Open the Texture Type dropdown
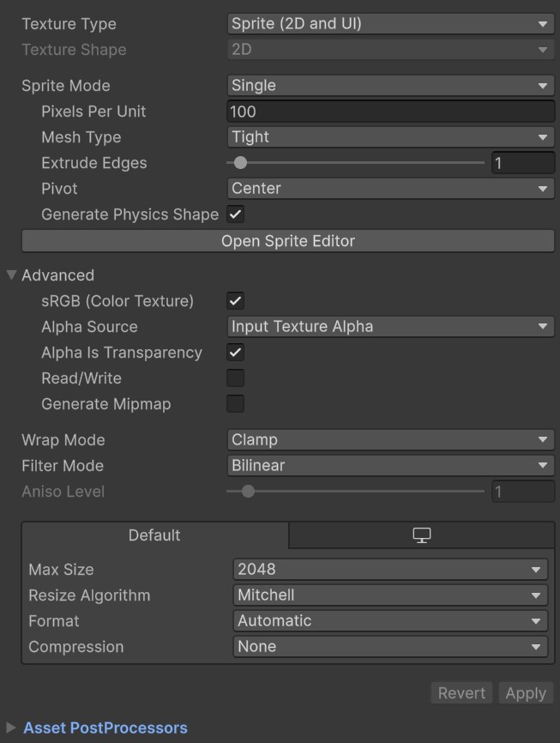Image resolution: width=560 pixels, height=743 pixels. click(x=390, y=24)
